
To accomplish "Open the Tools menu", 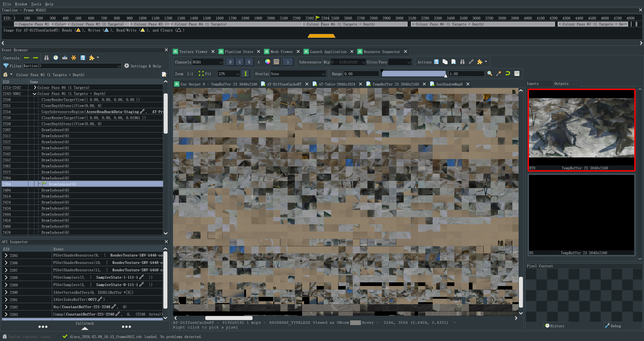I will pyautogui.click(x=36, y=4).
